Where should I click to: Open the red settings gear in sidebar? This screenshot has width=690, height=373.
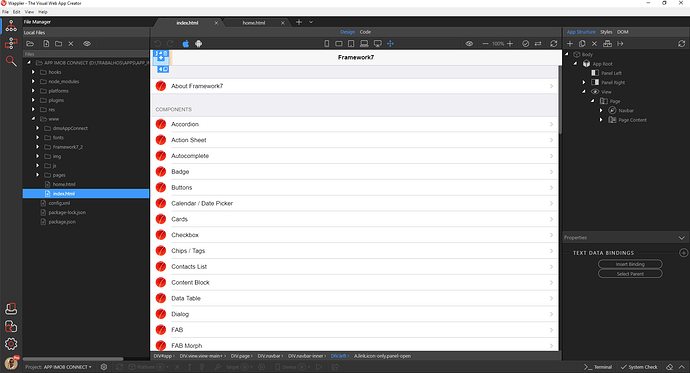tap(11, 344)
